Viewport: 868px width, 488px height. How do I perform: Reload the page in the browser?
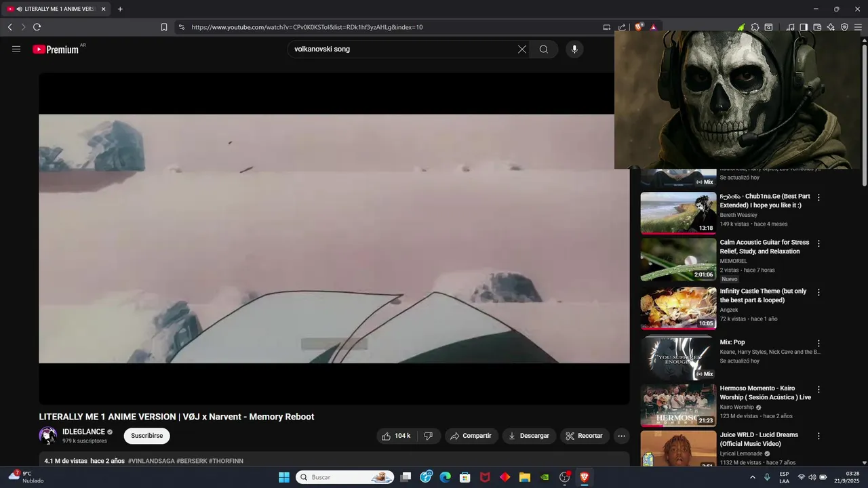(37, 27)
